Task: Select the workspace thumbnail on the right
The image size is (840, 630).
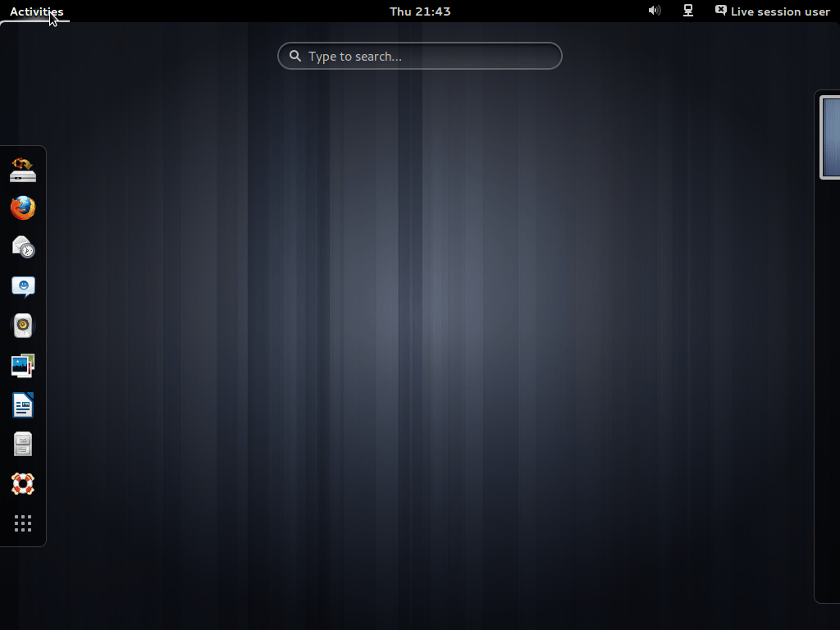Action: (830, 137)
